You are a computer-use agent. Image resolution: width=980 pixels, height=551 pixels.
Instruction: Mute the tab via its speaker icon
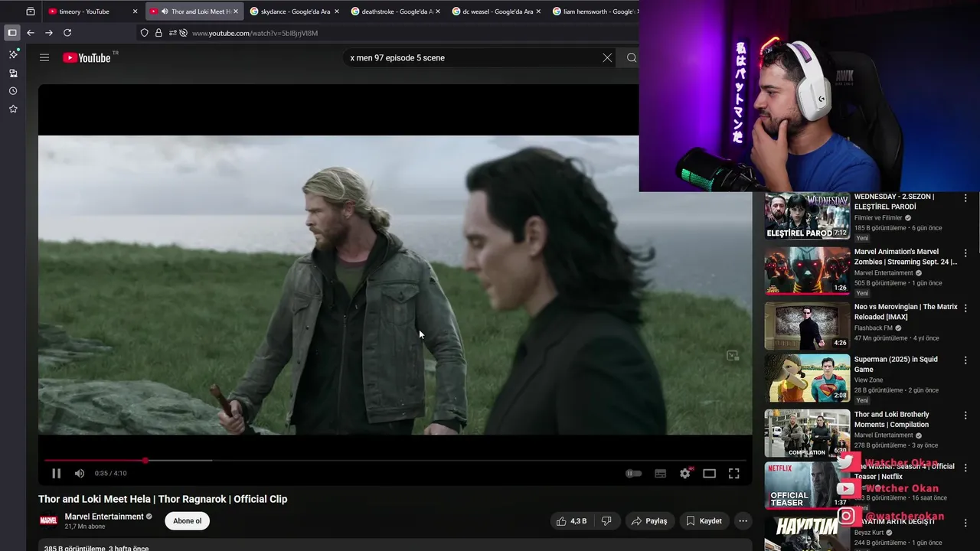[x=165, y=11]
